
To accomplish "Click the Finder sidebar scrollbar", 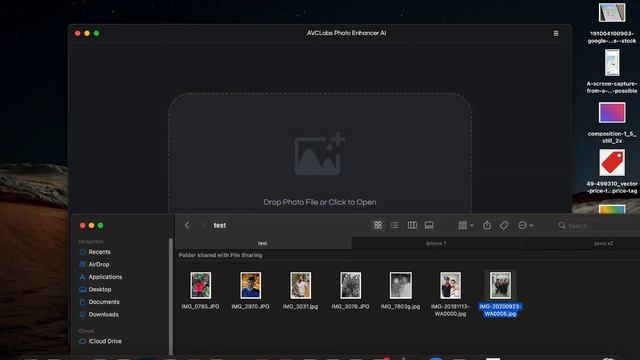I will tap(171, 296).
